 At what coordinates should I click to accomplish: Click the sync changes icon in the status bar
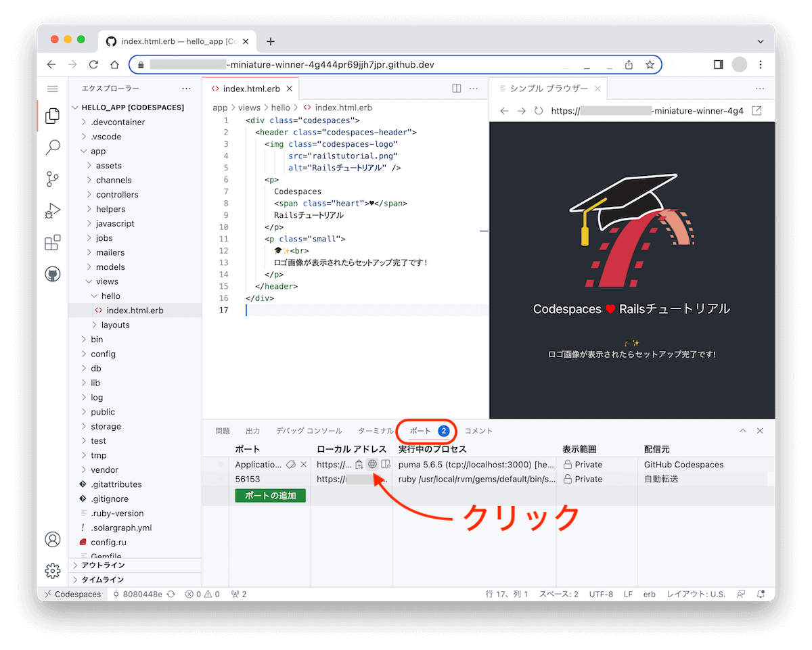click(x=171, y=594)
